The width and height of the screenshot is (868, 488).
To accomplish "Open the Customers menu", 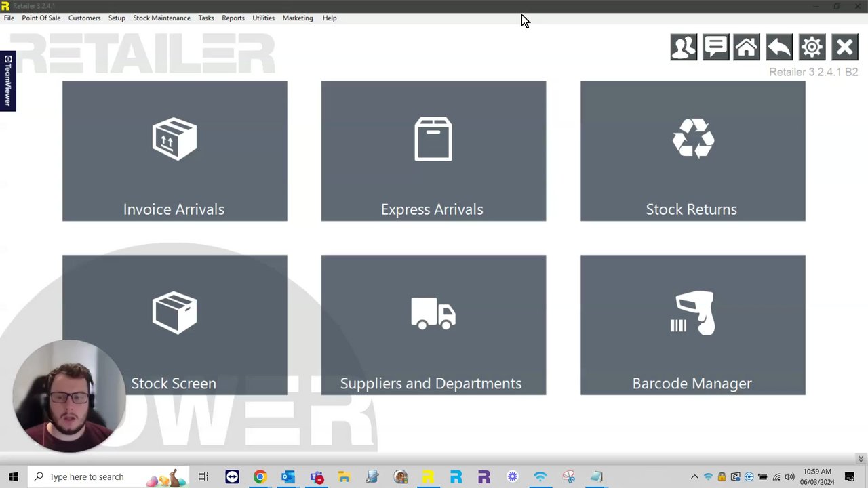I will click(84, 18).
